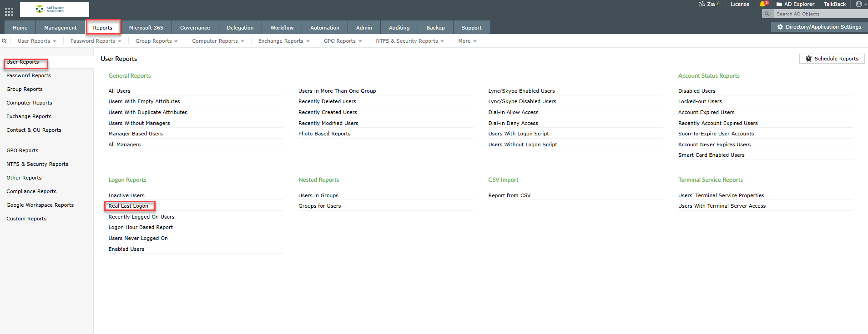
Task: Click the Directory/Application Settings gear icon
Action: point(780,27)
